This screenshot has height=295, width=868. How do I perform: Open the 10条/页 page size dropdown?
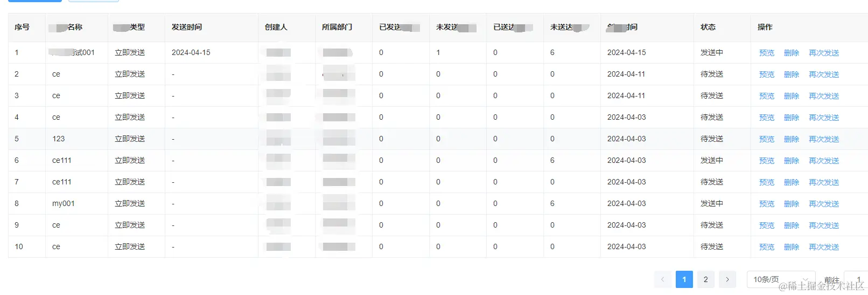[x=781, y=279]
